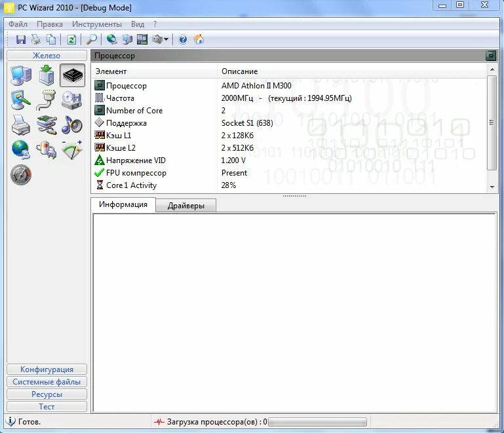
Task: Click the Home house icon
Action: coord(199,39)
